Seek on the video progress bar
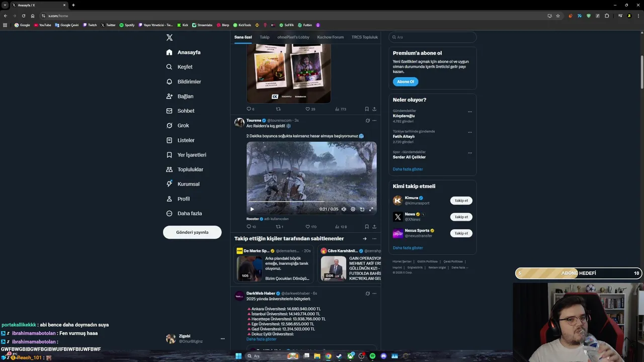 pos(311,202)
